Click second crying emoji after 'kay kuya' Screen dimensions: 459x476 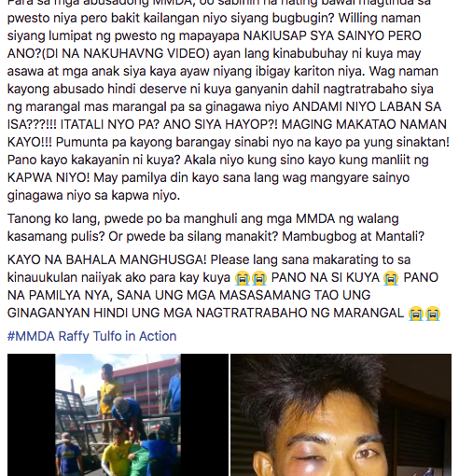click(x=259, y=278)
